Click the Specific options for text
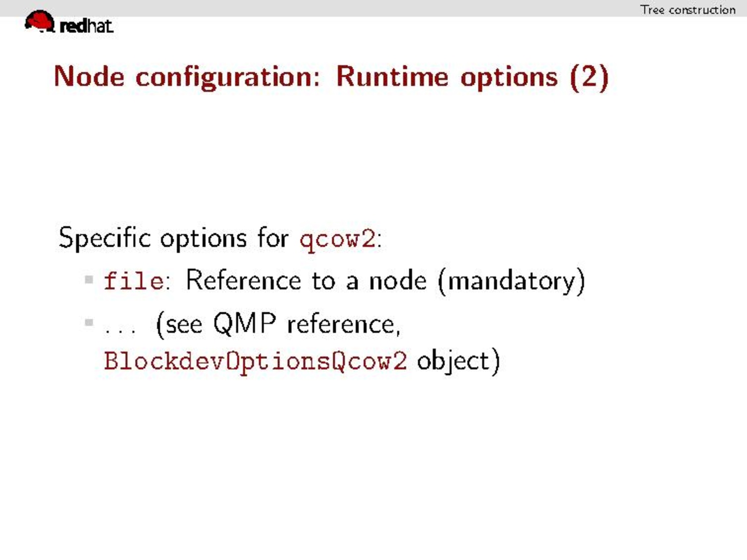 point(173,238)
